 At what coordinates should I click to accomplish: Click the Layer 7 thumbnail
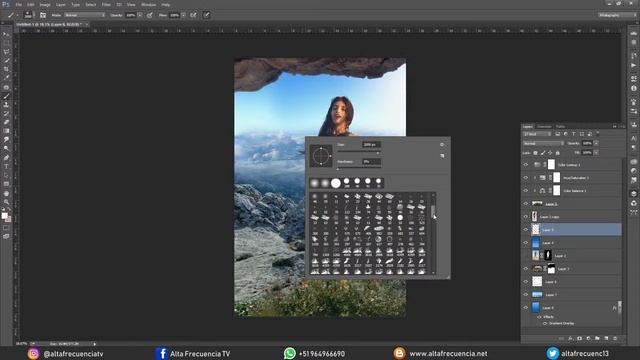point(537,294)
